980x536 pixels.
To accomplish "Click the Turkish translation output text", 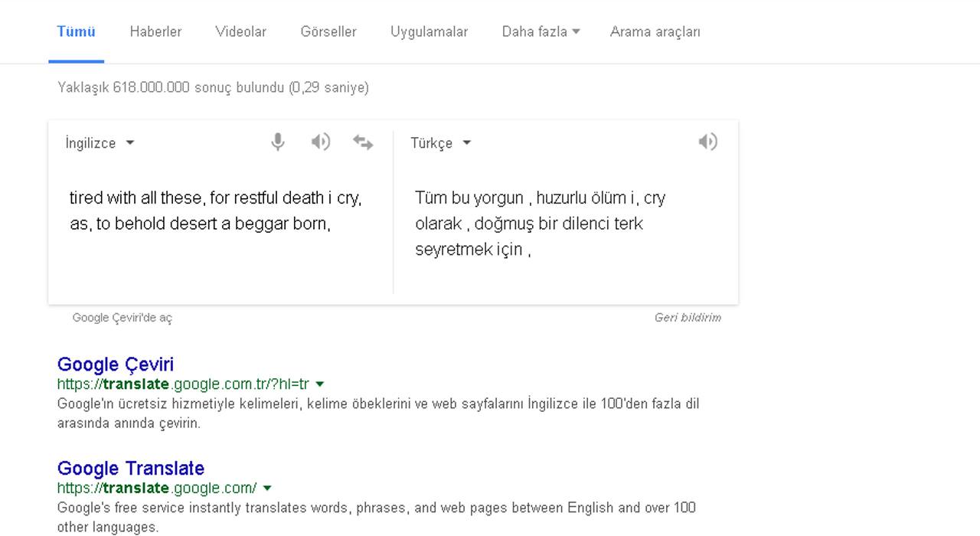I will pyautogui.click(x=541, y=223).
